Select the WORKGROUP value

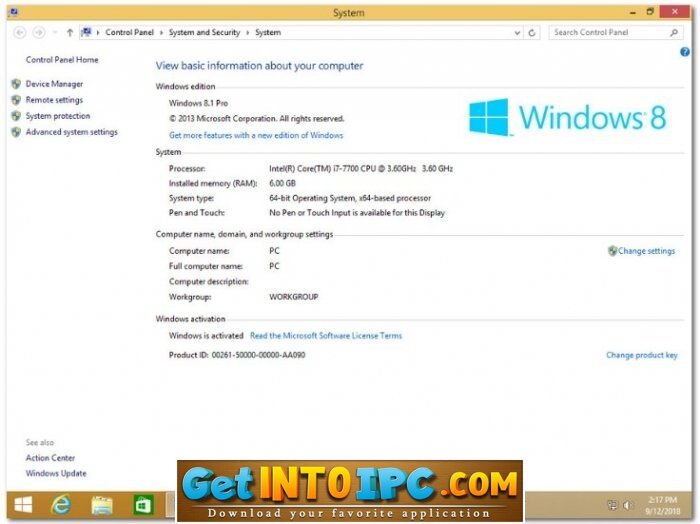tap(293, 297)
